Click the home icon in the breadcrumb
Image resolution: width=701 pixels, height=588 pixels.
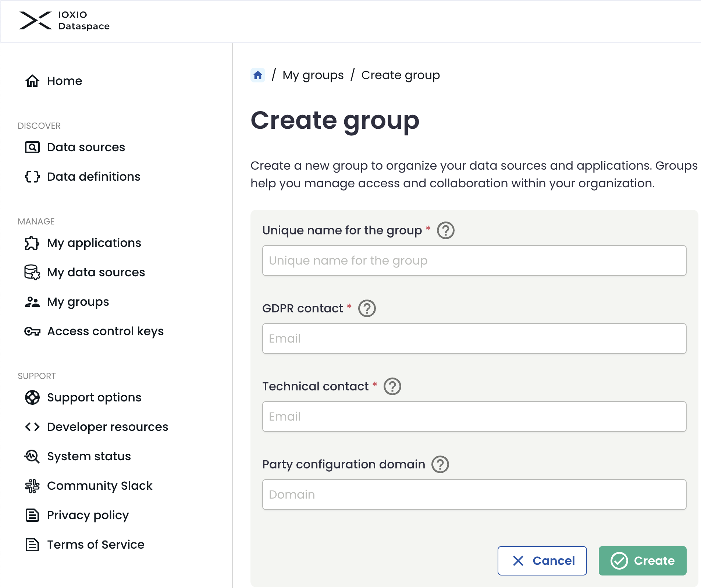coord(257,75)
